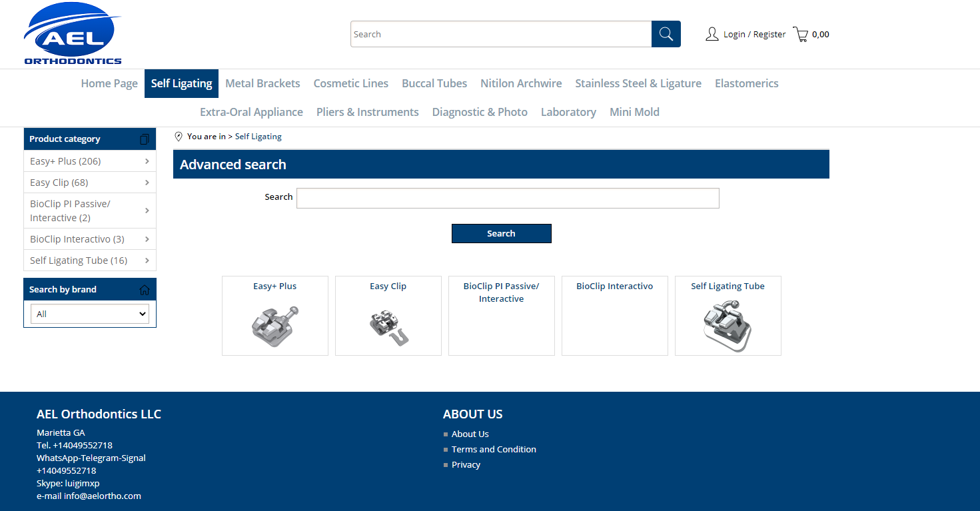
Task: Open the Elastomerics menu
Action: coord(747,83)
